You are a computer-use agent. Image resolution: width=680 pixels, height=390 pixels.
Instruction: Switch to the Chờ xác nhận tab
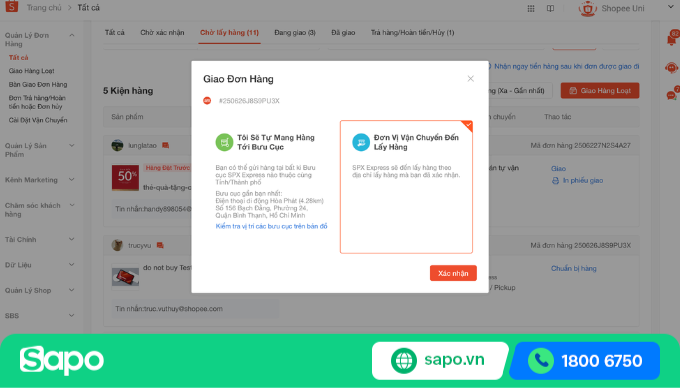[162, 33]
